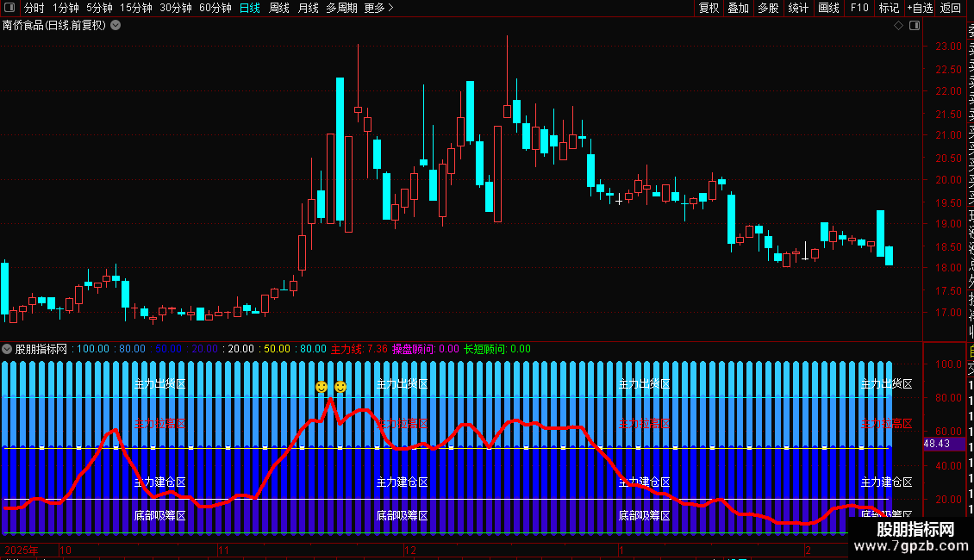Viewport: 974px width, 560px height.
Task: Click the leftmost 底部吸筹区 label
Action: coord(160,515)
